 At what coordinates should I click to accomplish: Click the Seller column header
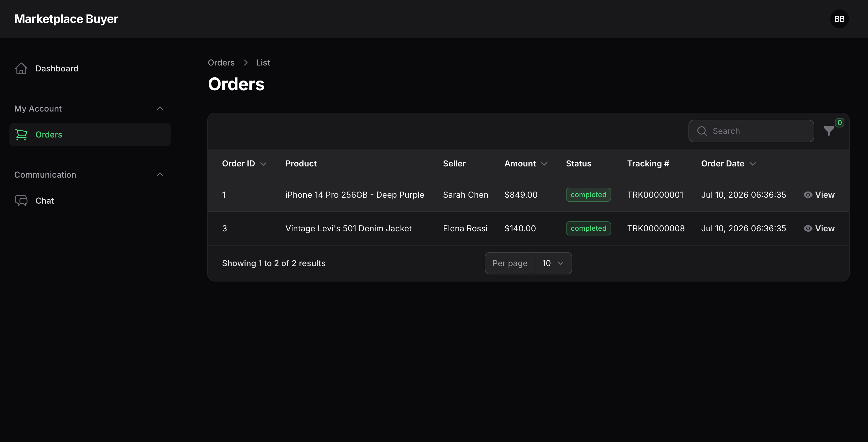(x=454, y=163)
